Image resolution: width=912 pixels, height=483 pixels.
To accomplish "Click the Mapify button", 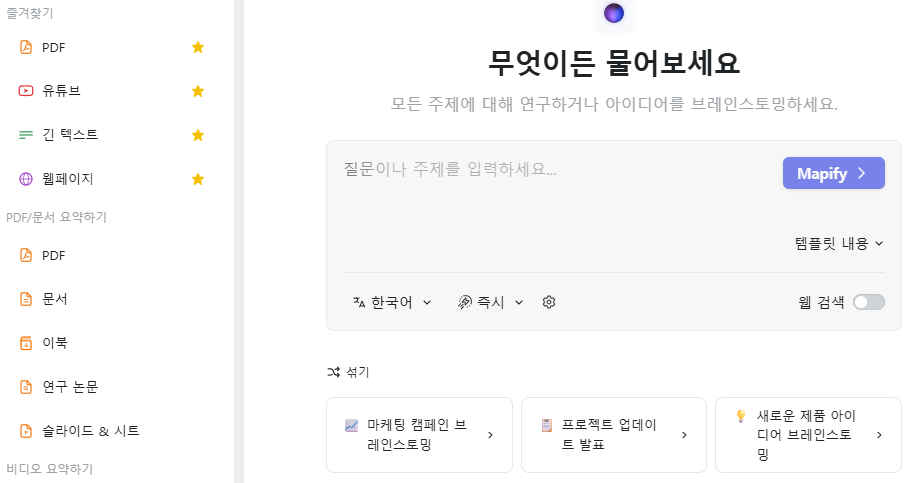I will tap(833, 173).
